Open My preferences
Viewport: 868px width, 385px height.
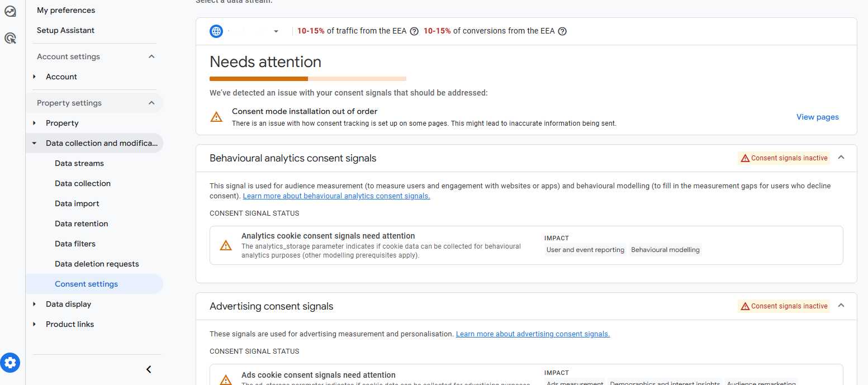coord(66,10)
